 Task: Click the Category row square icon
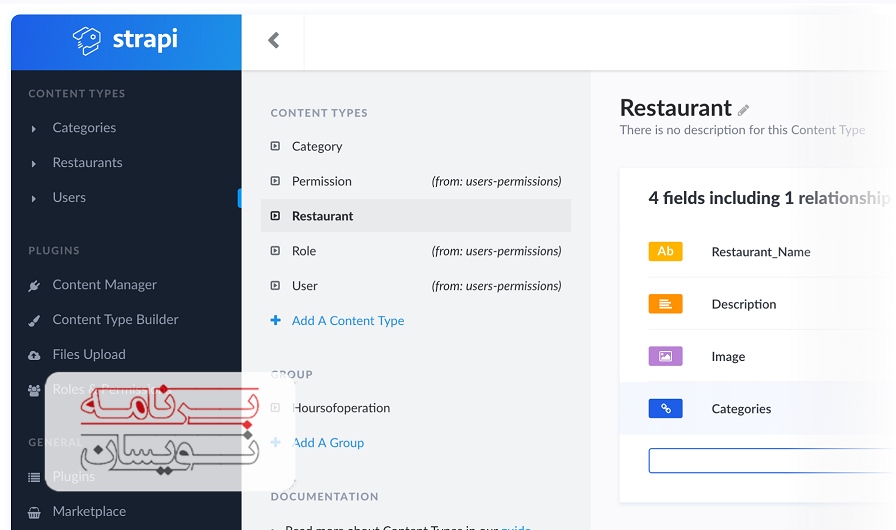(275, 146)
